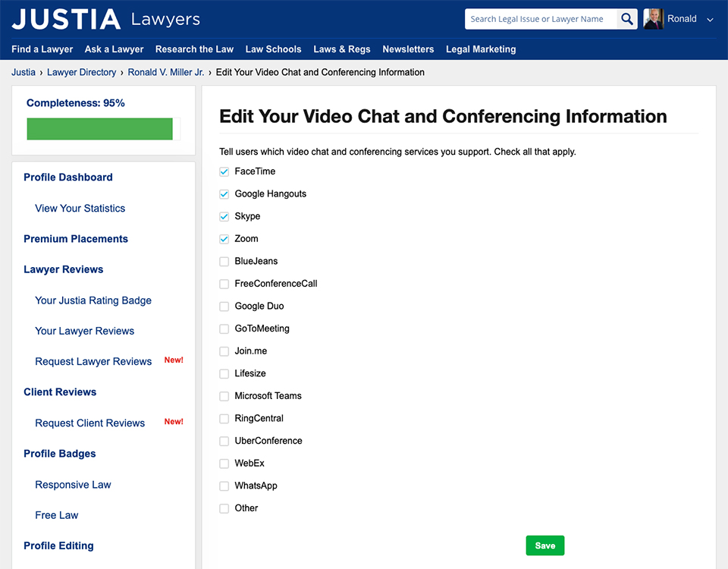The height and width of the screenshot is (569, 728).
Task: Open the Find a Lawyer menu
Action: click(x=42, y=49)
